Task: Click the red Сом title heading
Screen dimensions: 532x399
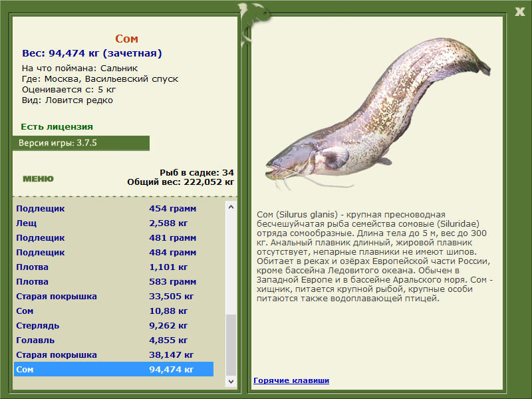Action: pos(126,39)
